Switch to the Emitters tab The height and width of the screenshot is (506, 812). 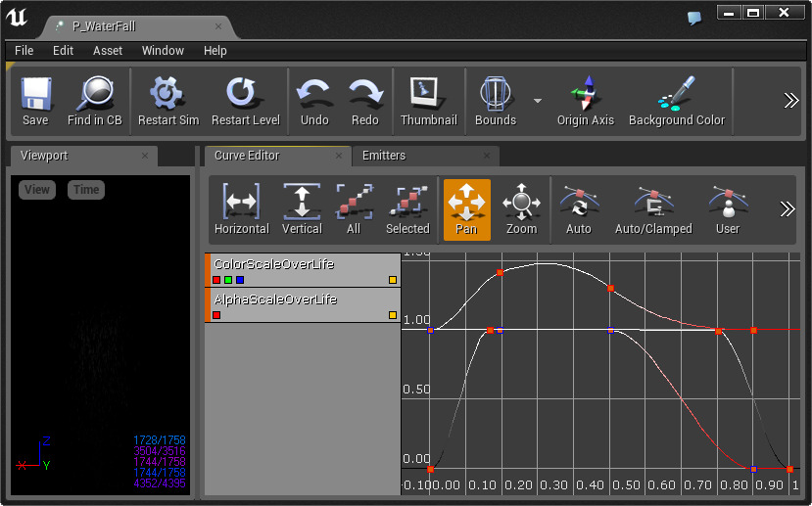[384, 156]
